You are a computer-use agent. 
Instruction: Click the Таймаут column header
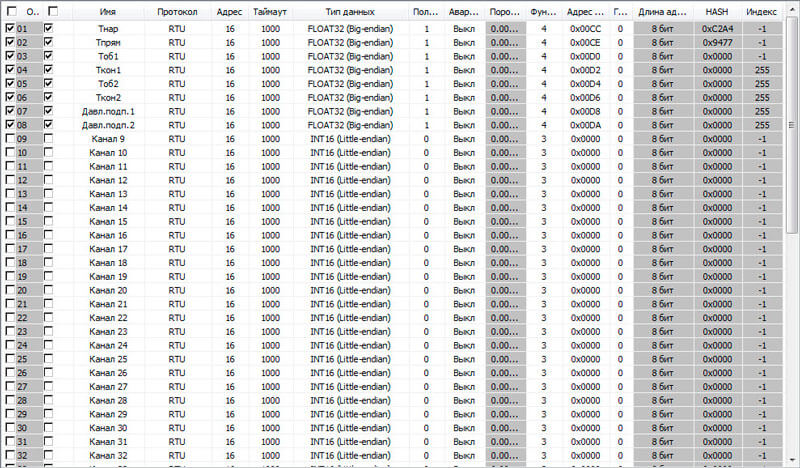click(270, 11)
